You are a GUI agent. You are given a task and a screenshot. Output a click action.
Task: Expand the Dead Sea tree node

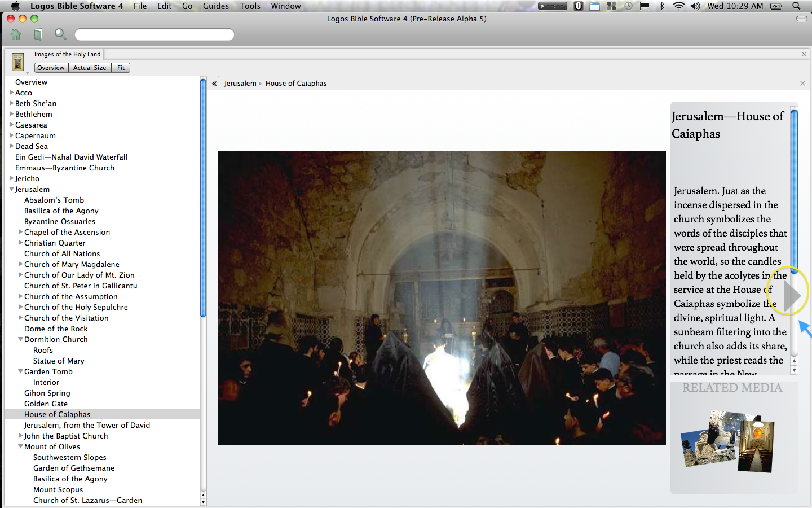(11, 146)
